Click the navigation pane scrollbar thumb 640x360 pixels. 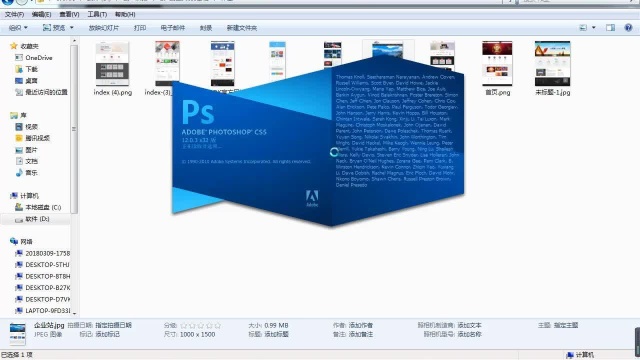(x=74, y=129)
